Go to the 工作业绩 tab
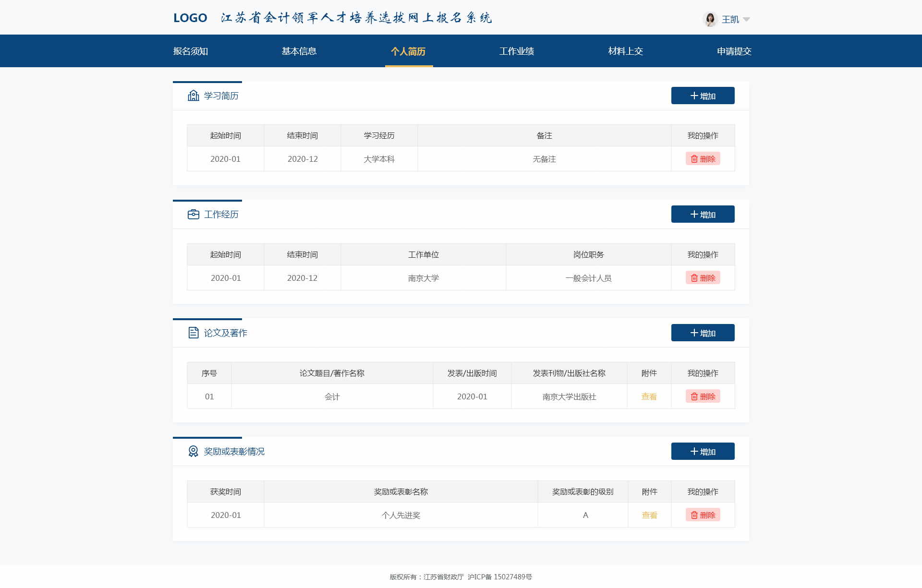 (517, 51)
